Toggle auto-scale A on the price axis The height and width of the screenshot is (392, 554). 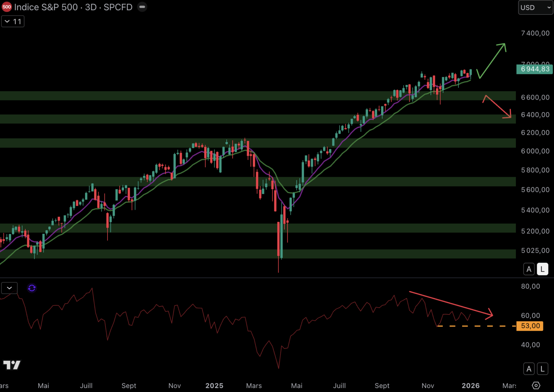529,269
